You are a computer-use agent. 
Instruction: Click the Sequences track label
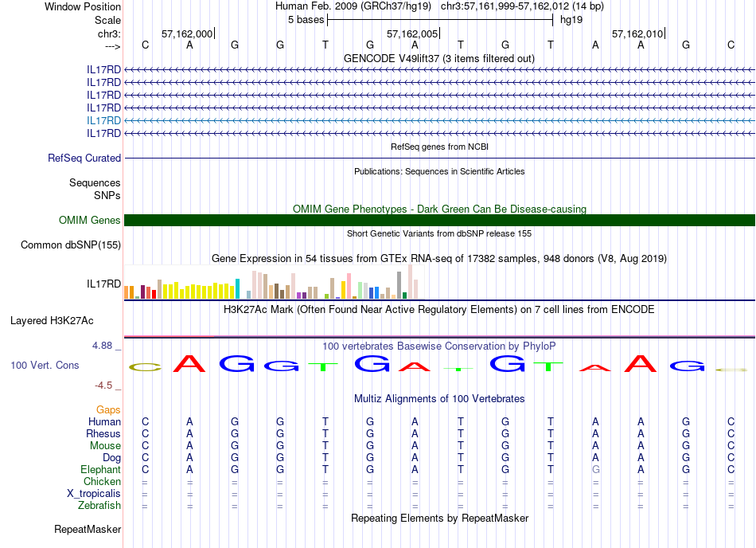[95, 183]
